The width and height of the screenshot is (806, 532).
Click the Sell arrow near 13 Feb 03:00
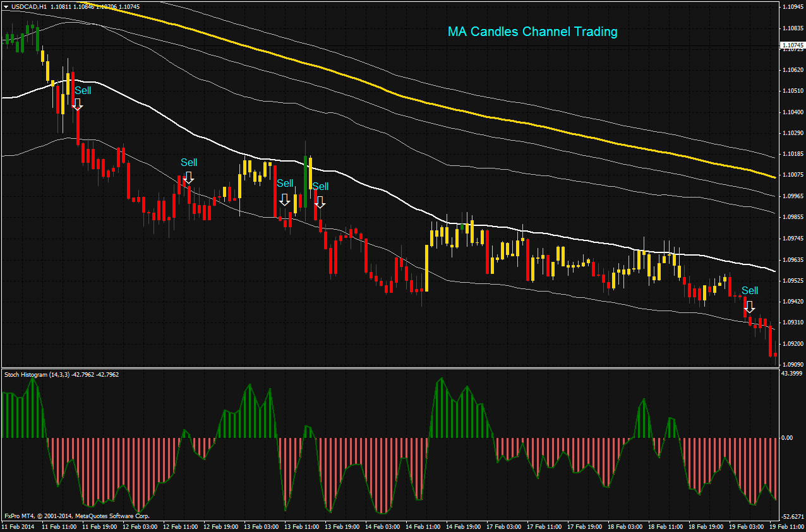pyautogui.click(x=286, y=201)
